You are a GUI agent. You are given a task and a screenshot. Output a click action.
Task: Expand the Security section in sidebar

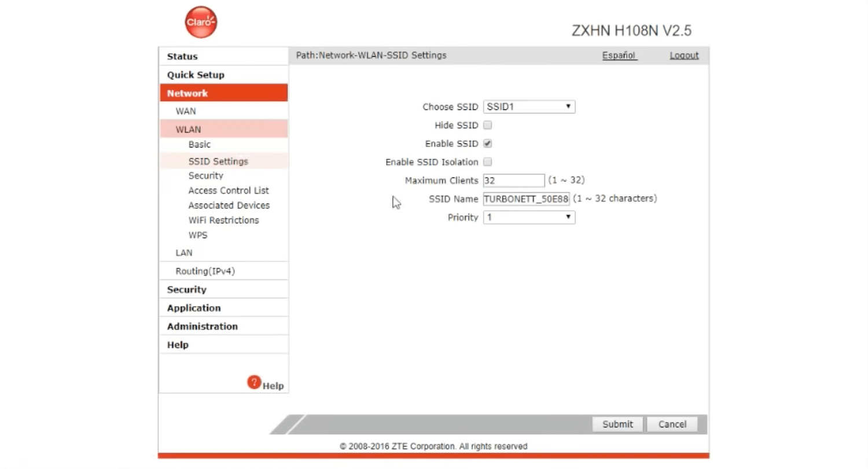(186, 289)
